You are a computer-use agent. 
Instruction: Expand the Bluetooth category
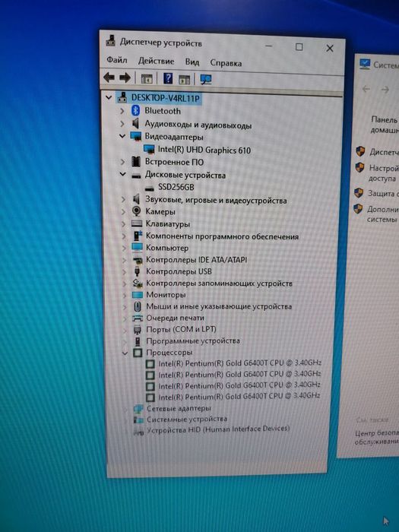(x=122, y=111)
